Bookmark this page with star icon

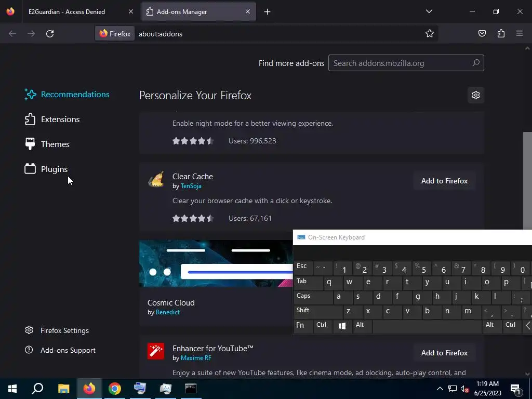pos(430,34)
